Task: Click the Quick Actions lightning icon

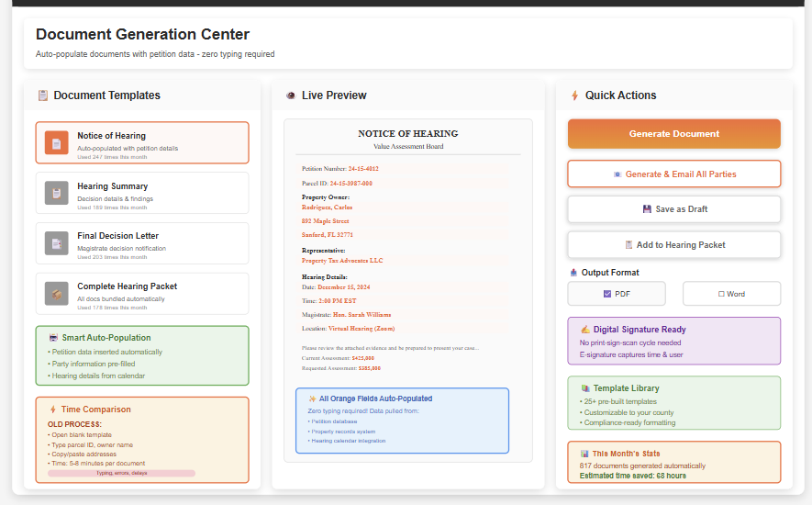Action: (x=574, y=95)
